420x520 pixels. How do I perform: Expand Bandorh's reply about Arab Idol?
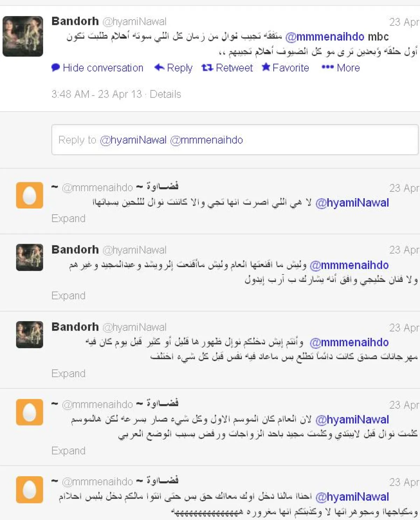[x=68, y=296]
